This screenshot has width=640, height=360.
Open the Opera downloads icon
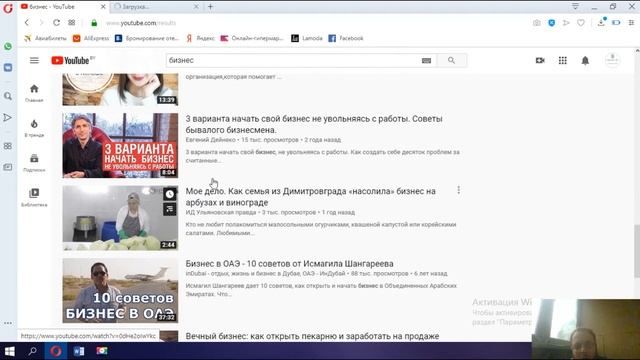click(601, 22)
